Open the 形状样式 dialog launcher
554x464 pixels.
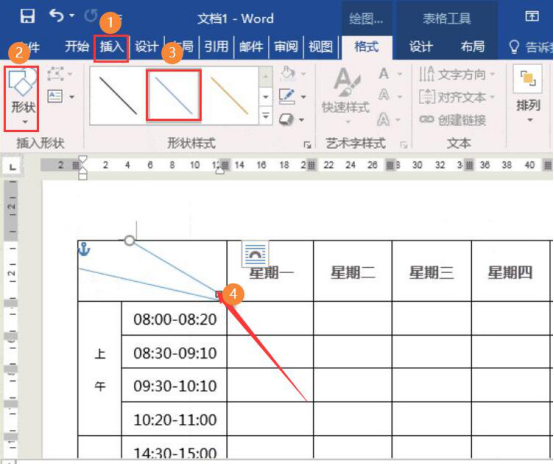(307, 144)
